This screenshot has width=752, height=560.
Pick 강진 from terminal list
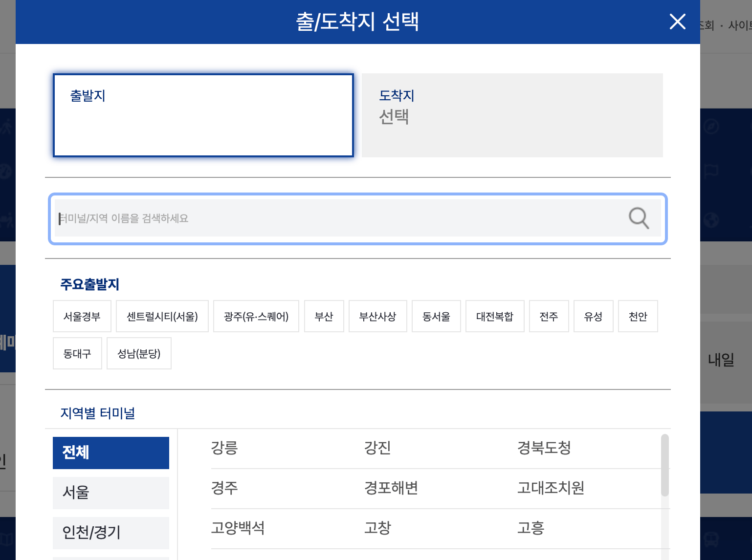[x=377, y=448]
